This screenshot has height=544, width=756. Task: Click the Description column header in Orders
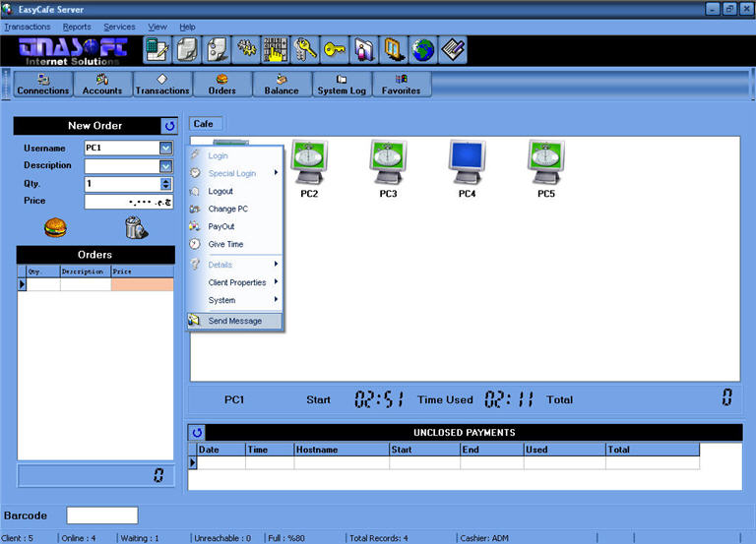[86, 272]
